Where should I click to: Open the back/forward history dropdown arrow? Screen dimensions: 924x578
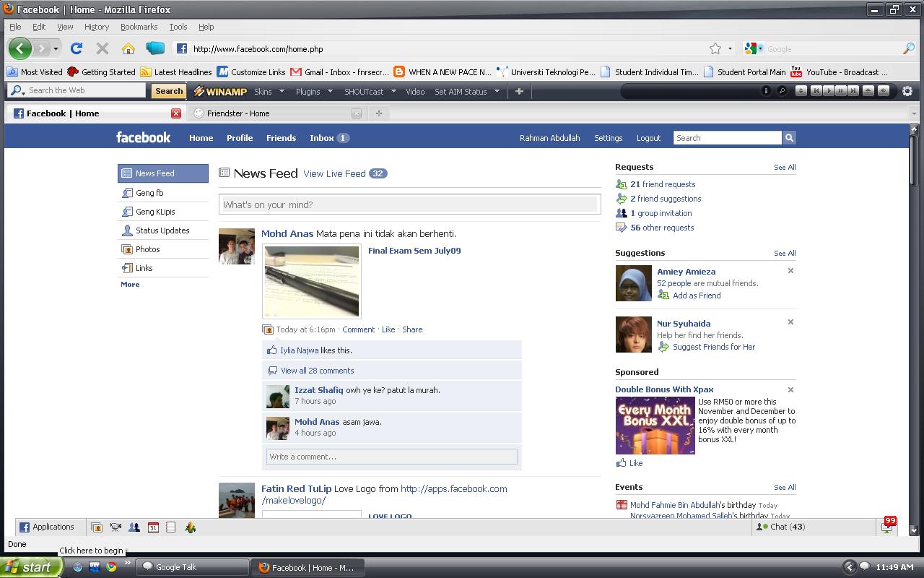pos(56,48)
